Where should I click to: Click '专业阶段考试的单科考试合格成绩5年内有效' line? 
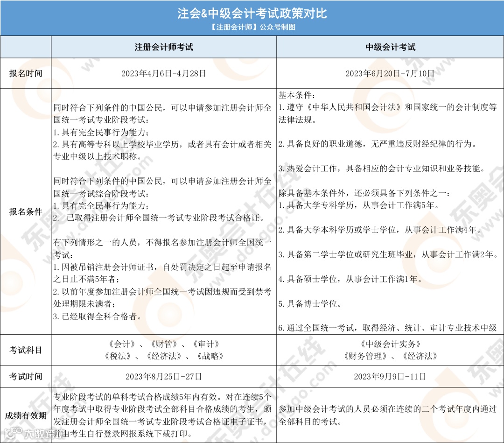click(x=162, y=397)
